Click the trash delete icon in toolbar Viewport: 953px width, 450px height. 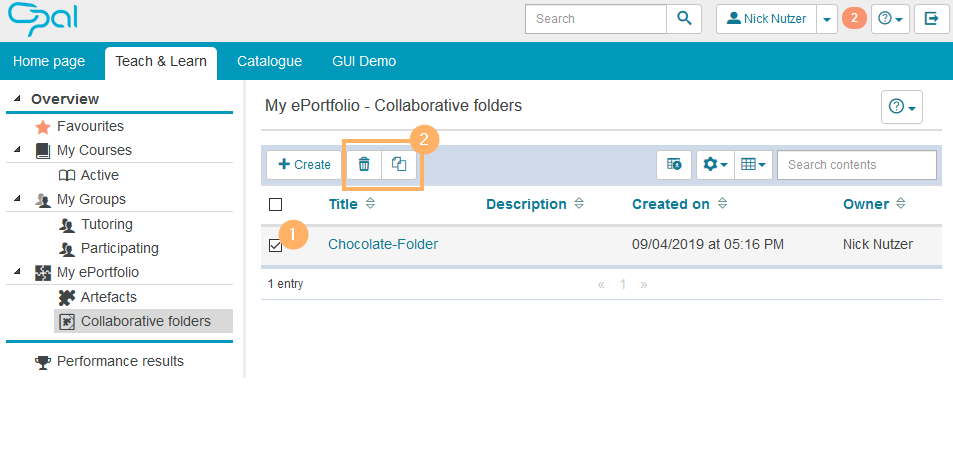[x=364, y=164]
